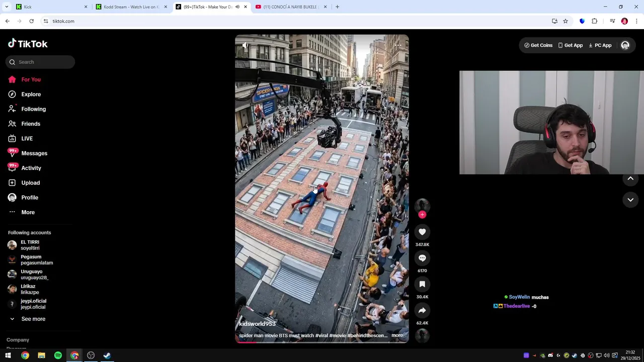Open EL TIRRI soyeltirri account

[x=24, y=245]
